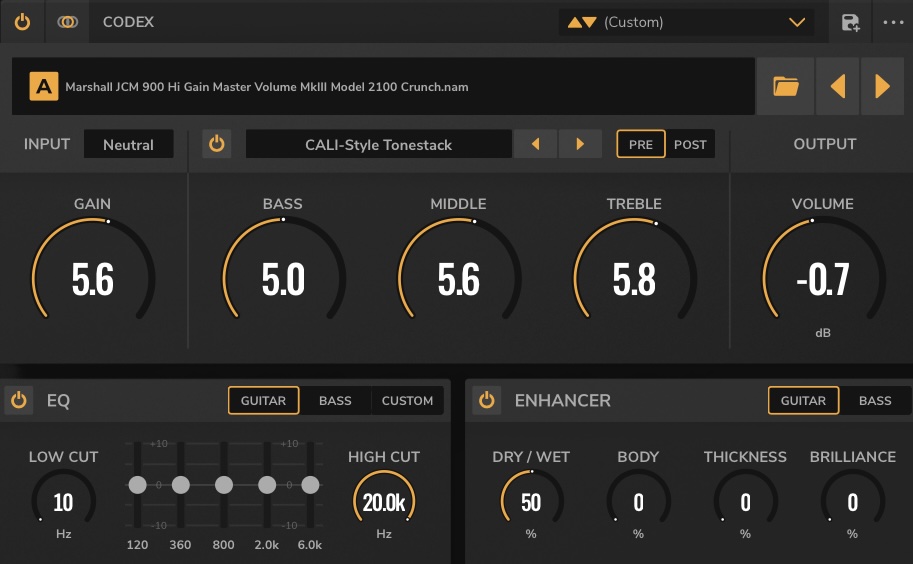The width and height of the screenshot is (913, 564).
Task: Load the previous amp model file
Action: [837, 87]
